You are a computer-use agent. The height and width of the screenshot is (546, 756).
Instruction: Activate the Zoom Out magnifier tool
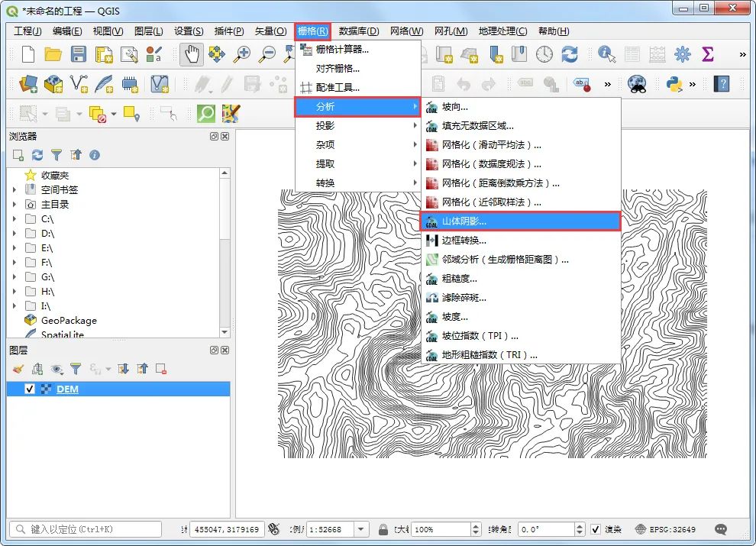click(x=267, y=54)
